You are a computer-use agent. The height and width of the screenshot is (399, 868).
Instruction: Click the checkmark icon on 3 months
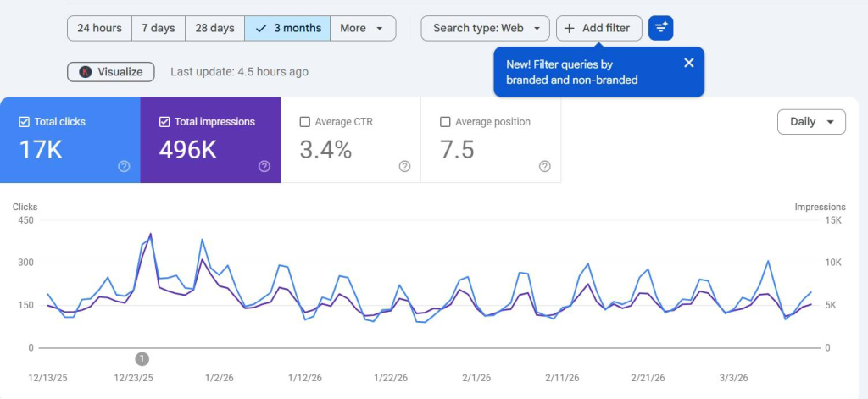pos(261,28)
